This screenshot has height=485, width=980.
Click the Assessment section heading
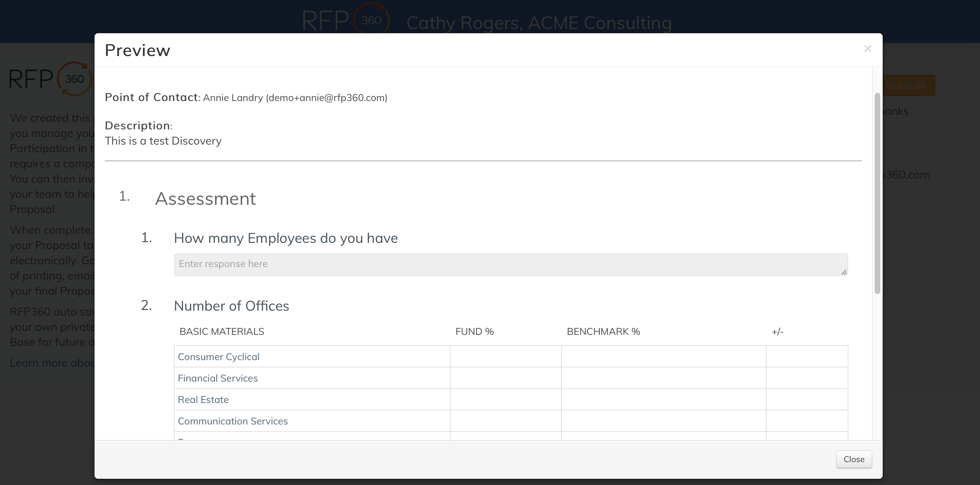205,199
